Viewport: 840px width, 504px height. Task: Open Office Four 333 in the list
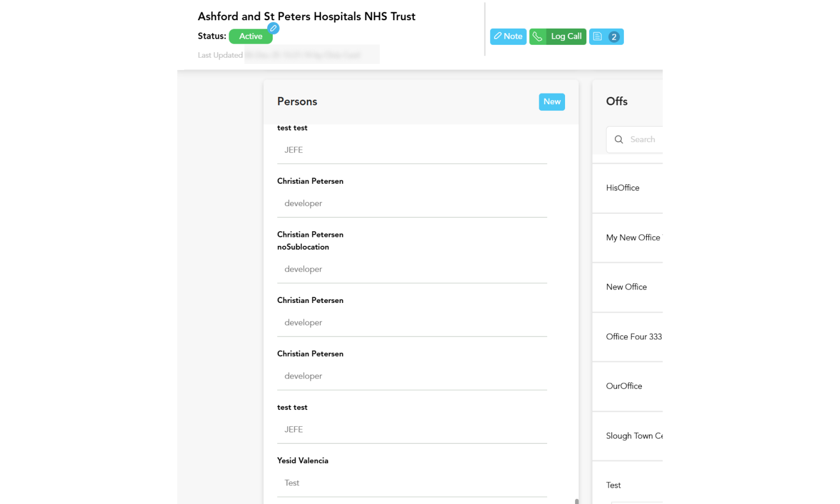pos(633,337)
